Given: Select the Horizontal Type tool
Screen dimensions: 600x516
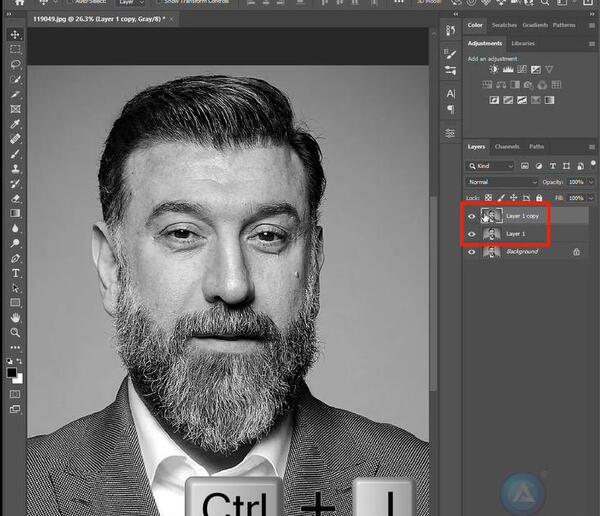Looking at the screenshot, I should click(15, 273).
